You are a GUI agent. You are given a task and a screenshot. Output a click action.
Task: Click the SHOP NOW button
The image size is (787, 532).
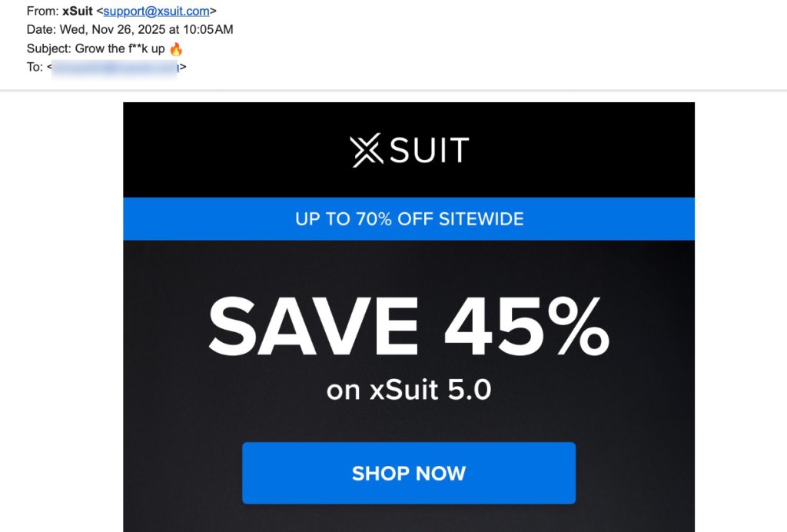(409, 473)
